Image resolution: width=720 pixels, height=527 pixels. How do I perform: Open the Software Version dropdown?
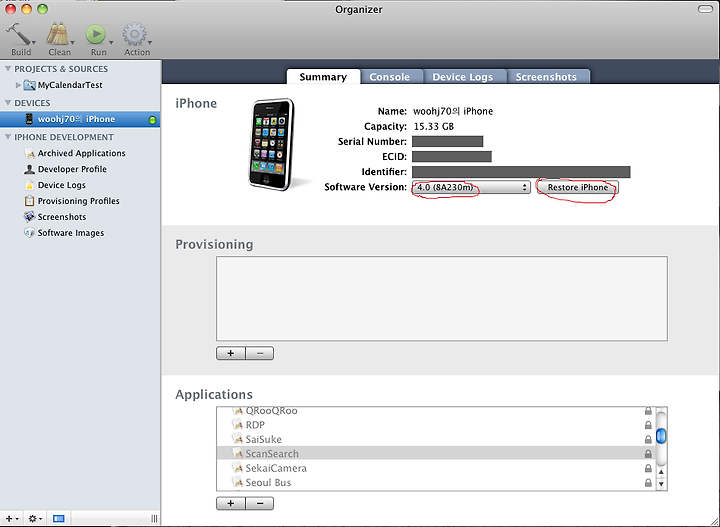[471, 187]
